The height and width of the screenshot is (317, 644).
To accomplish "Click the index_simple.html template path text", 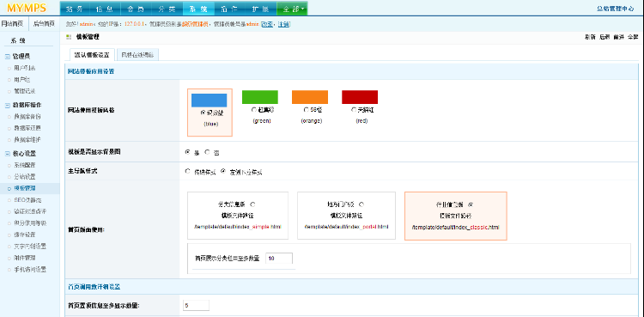I will pyautogui.click(x=237, y=227).
